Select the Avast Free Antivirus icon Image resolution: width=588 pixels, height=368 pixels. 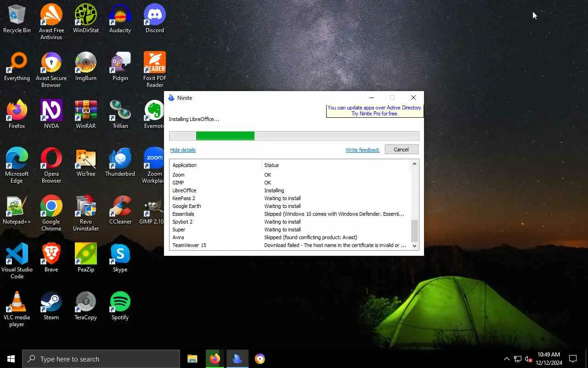click(x=51, y=22)
